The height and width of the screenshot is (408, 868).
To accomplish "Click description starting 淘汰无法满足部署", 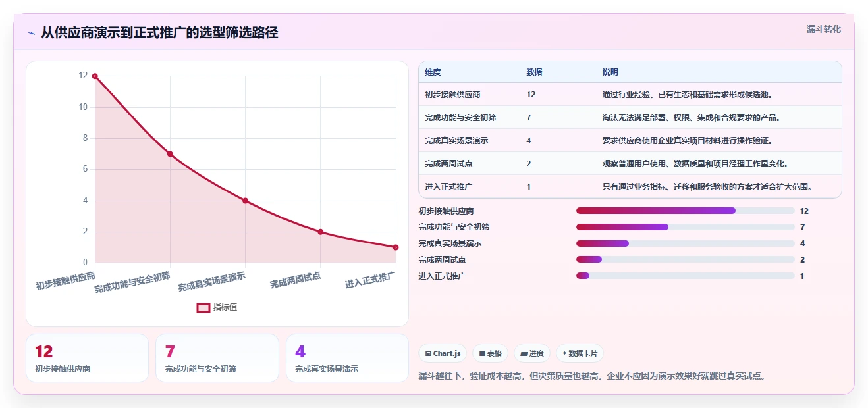I will coord(692,118).
